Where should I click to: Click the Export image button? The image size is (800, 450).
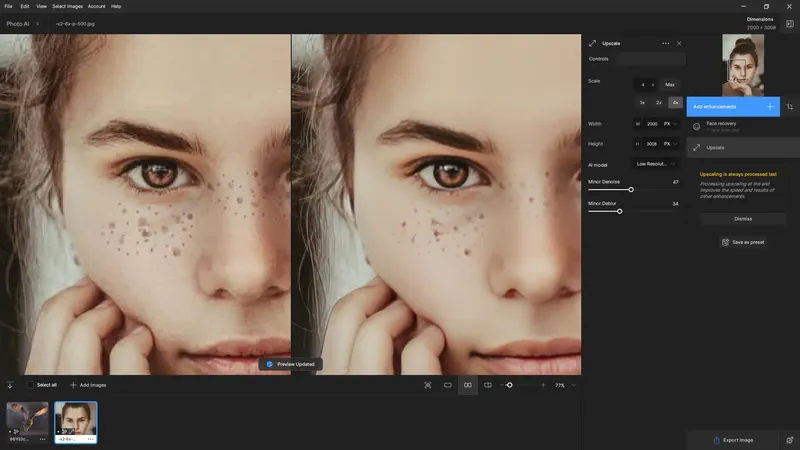coord(733,440)
